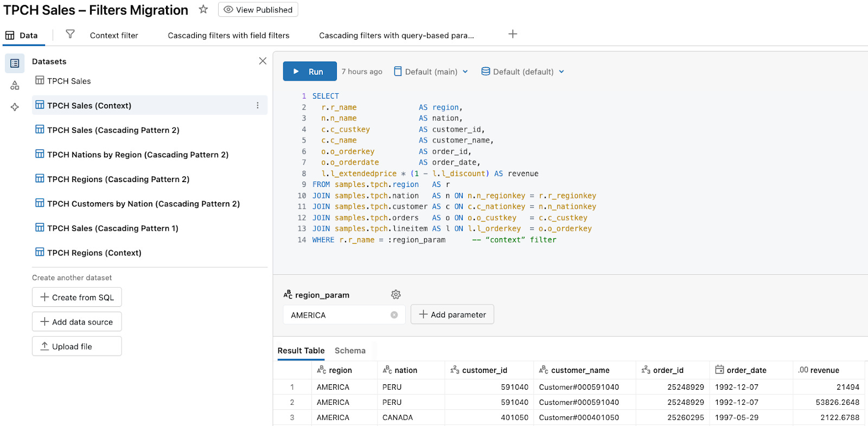Switch to the Schema tab
868x426 pixels.
[x=350, y=351]
